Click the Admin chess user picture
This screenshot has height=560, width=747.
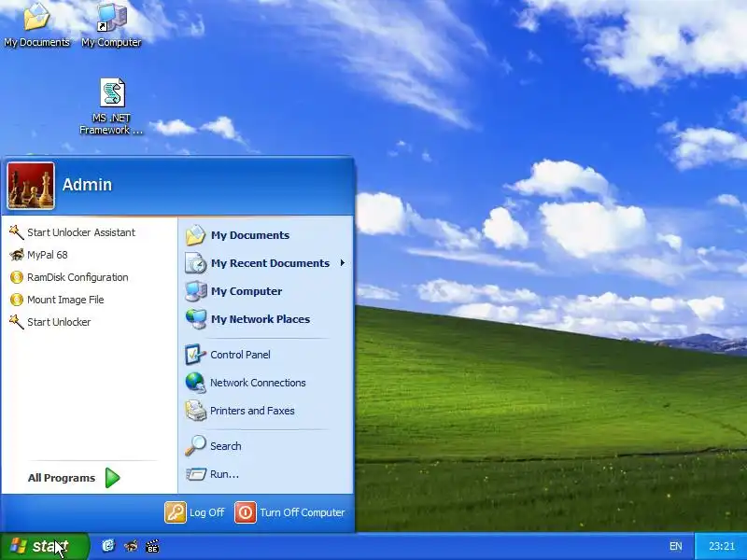31,185
